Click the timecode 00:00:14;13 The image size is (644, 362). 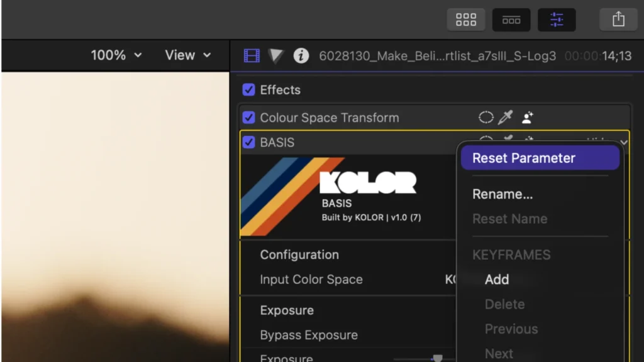coord(598,56)
